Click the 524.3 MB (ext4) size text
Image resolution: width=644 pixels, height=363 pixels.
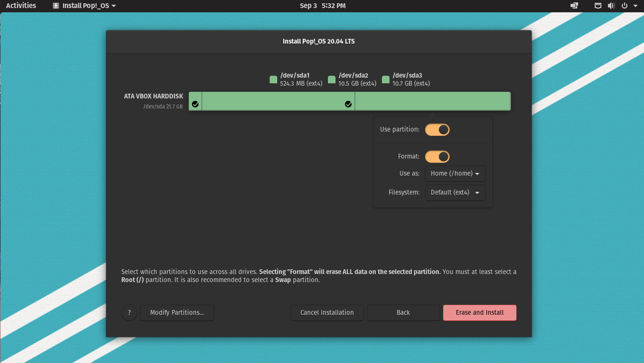tap(301, 84)
